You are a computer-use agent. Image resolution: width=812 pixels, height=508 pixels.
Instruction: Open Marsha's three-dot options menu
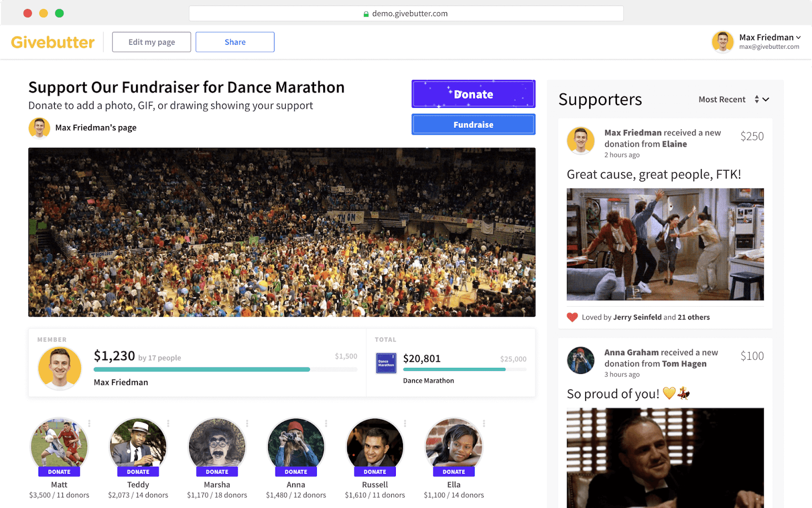(x=247, y=423)
